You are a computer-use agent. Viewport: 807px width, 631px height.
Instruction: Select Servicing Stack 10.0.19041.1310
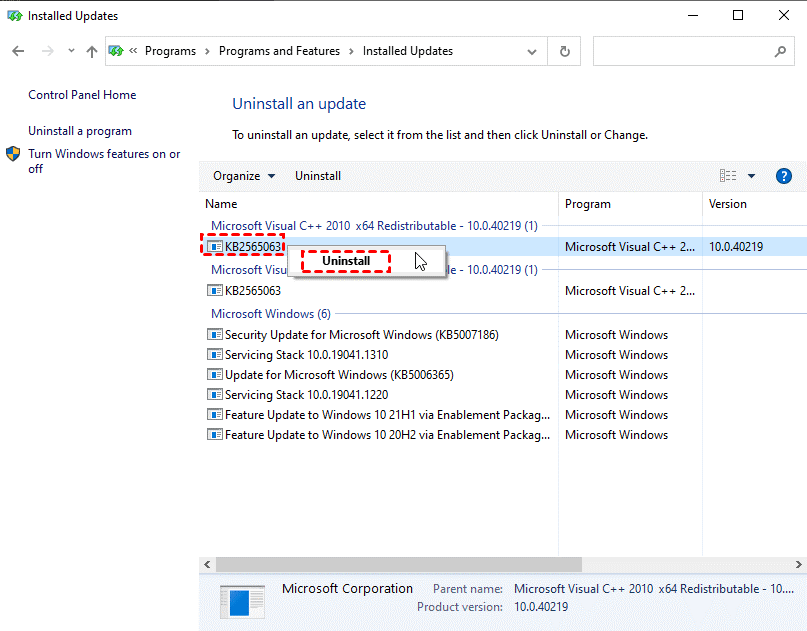pos(306,355)
